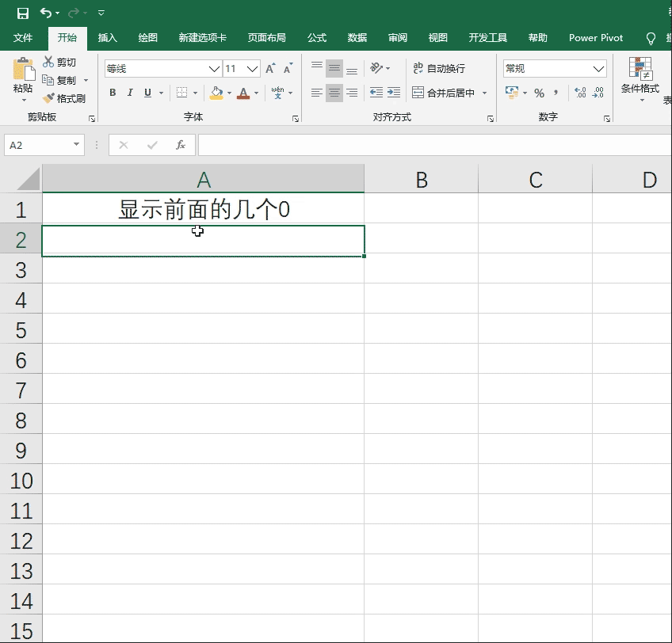This screenshot has height=643, width=672.
Task: Click cell with 显示前面的几个0
Action: coord(203,209)
